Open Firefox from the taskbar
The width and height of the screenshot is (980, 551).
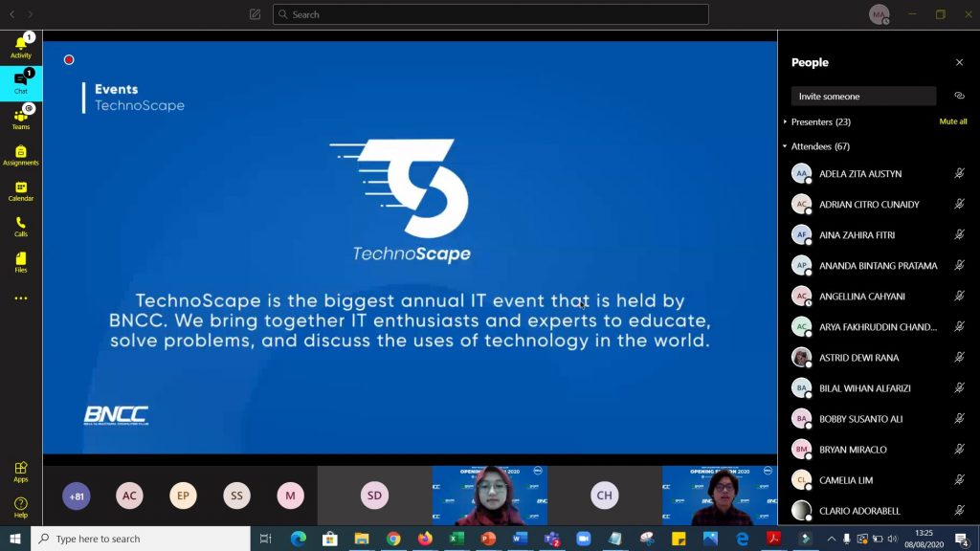tap(425, 539)
